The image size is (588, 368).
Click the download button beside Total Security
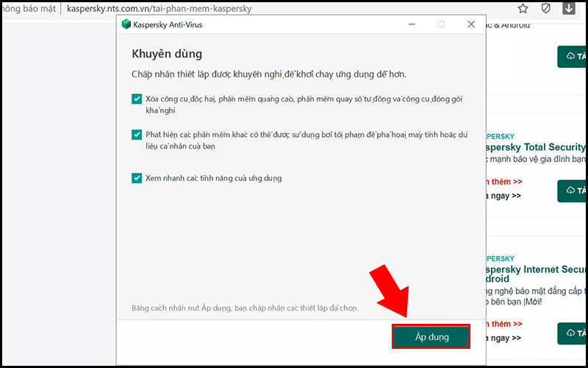tap(573, 191)
